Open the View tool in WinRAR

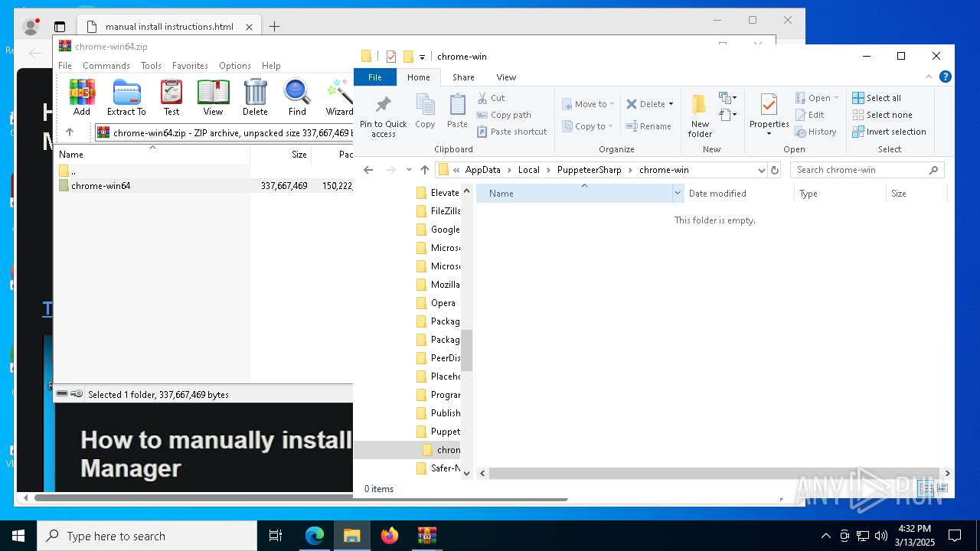pos(213,98)
